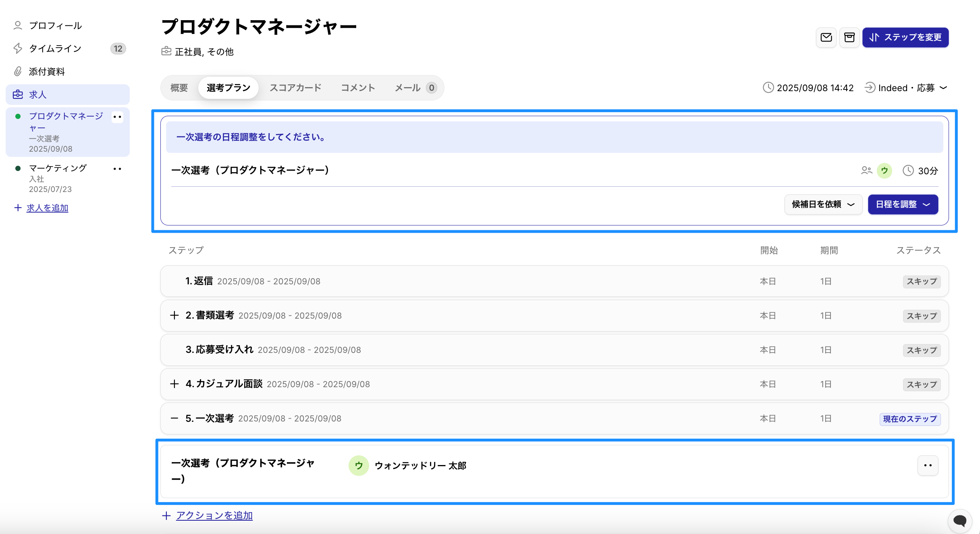Viewport: 980px width, 534px height.
Task: Expand the カジュアル面談 step
Action: coord(174,384)
